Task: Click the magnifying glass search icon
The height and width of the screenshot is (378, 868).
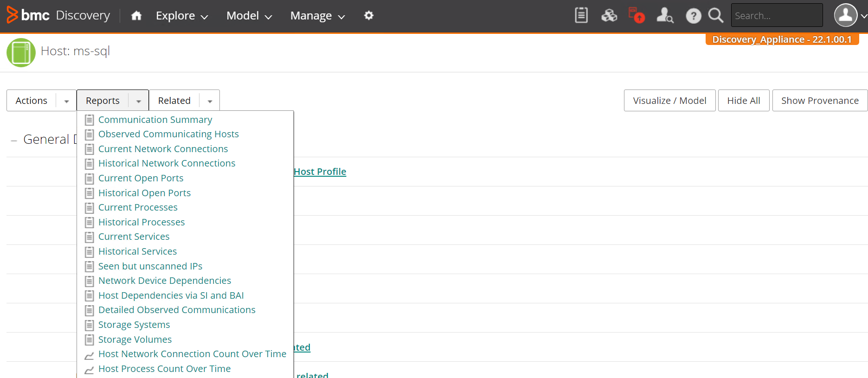Action: [716, 16]
